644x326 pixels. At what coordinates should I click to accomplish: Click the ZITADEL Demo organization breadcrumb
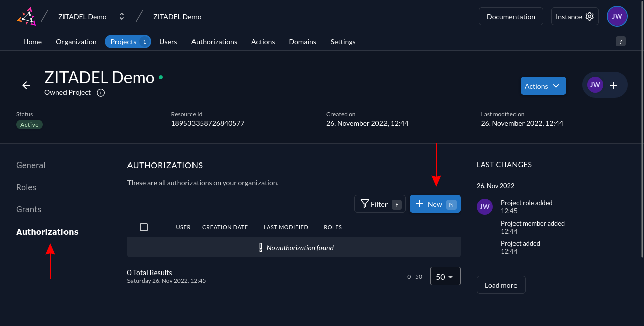83,17
